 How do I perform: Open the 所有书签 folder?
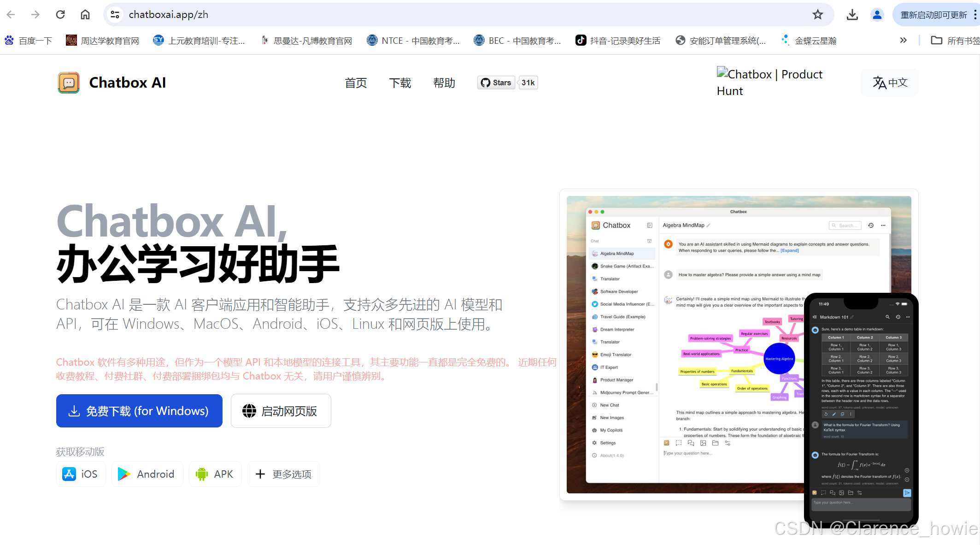pyautogui.click(x=955, y=41)
